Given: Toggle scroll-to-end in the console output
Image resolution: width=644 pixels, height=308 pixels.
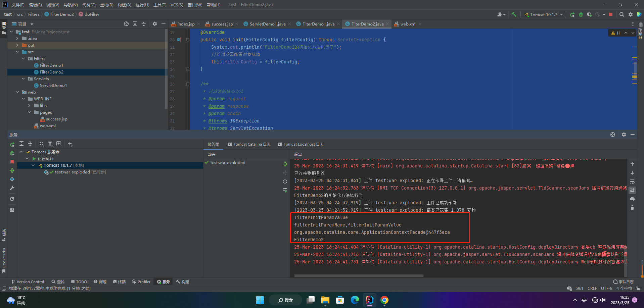Looking at the screenshot, I should [632, 190].
